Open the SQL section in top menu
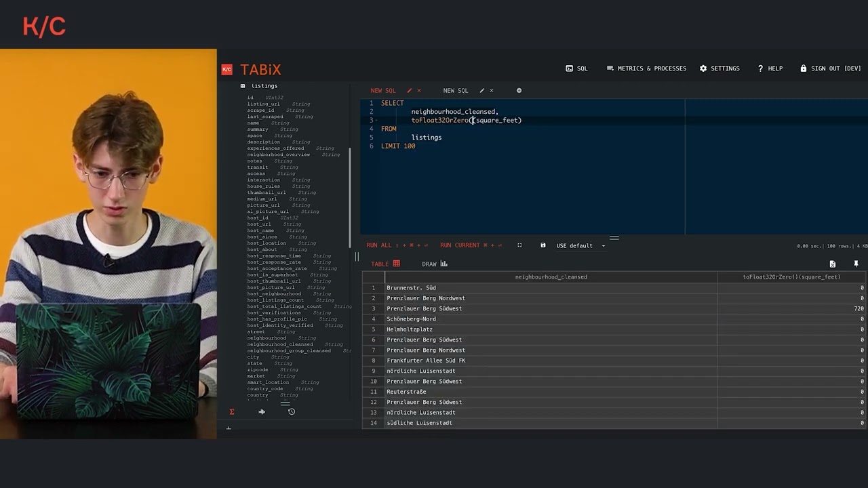This screenshot has width=868, height=488. (576, 68)
